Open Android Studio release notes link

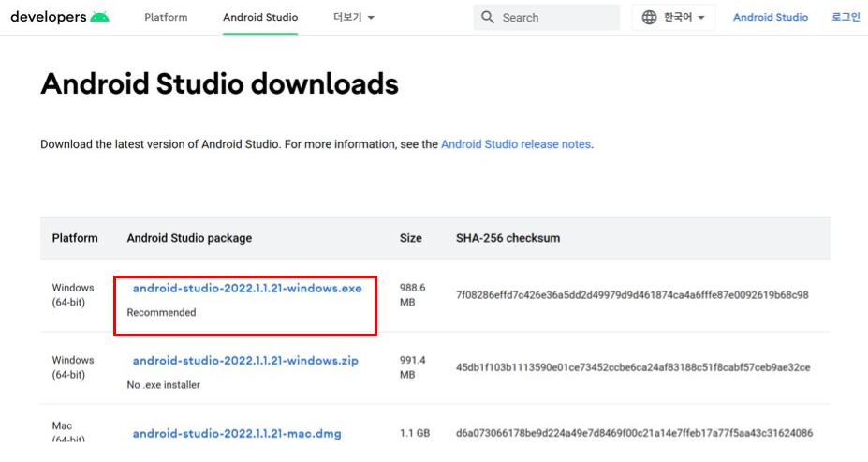point(516,144)
